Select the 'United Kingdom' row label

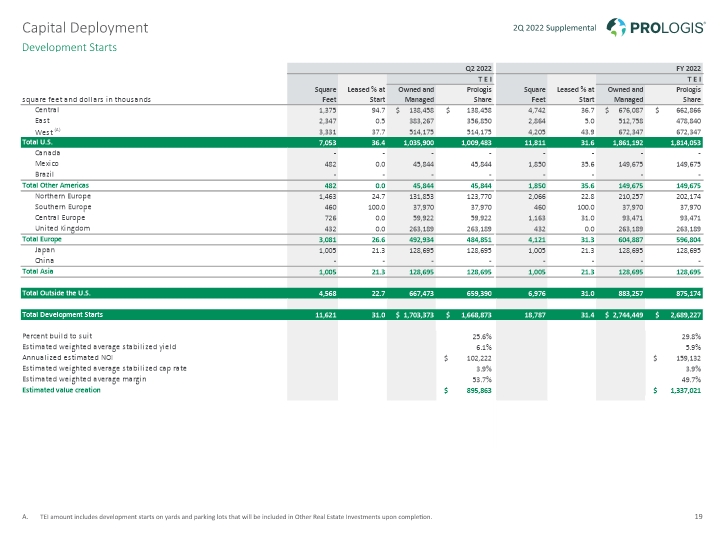(62, 229)
